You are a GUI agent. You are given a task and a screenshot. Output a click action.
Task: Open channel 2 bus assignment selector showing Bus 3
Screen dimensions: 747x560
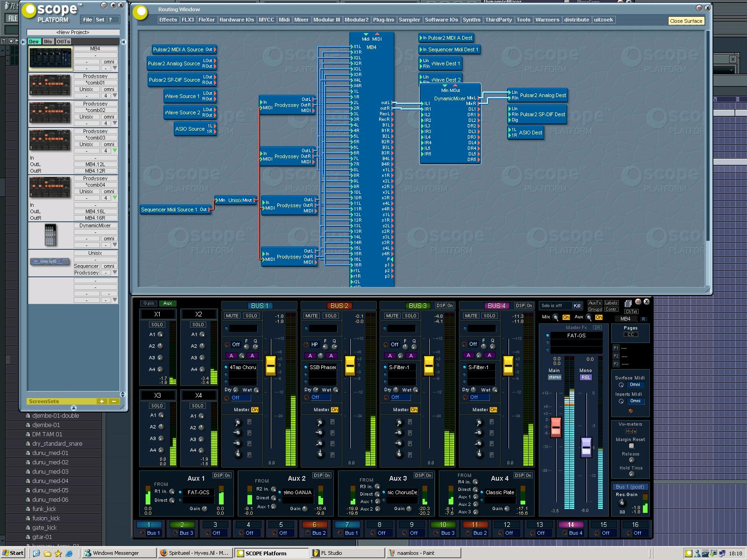tap(186, 533)
